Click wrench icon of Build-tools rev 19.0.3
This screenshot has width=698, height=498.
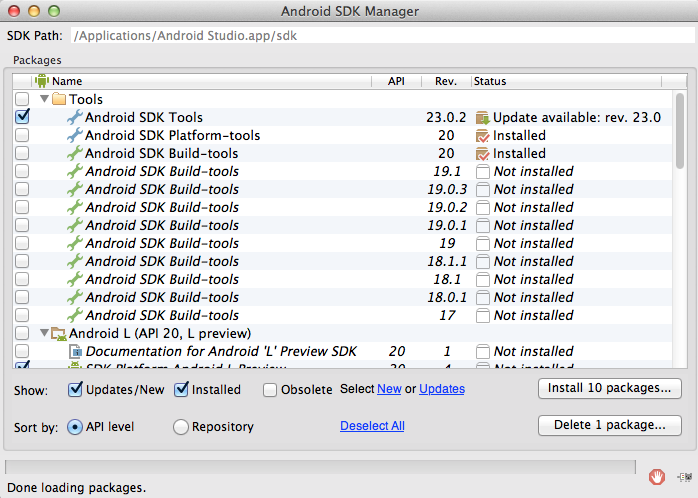point(74,189)
